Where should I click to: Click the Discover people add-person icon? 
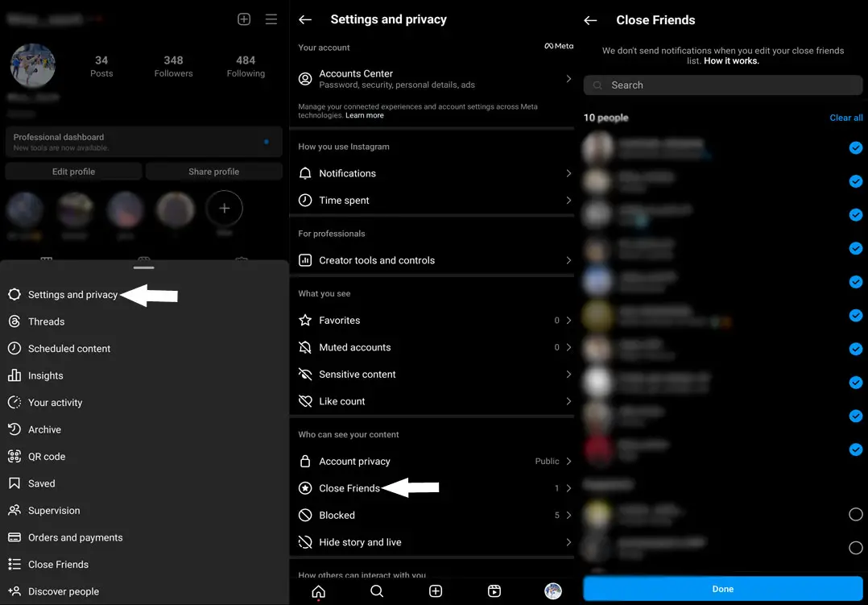point(14,591)
